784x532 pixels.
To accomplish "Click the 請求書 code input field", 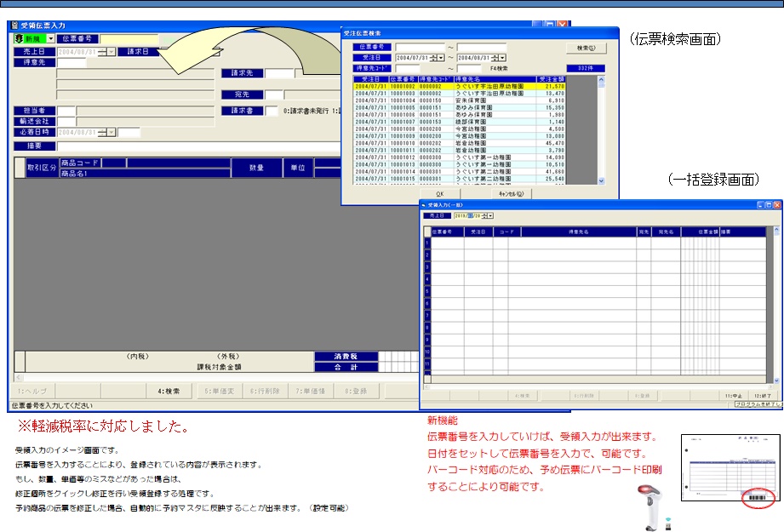I will (x=271, y=111).
